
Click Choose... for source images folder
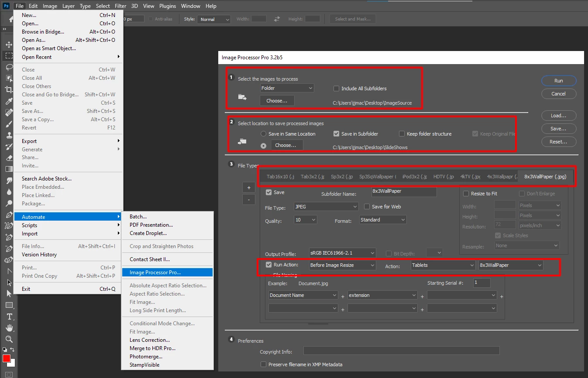coord(277,101)
